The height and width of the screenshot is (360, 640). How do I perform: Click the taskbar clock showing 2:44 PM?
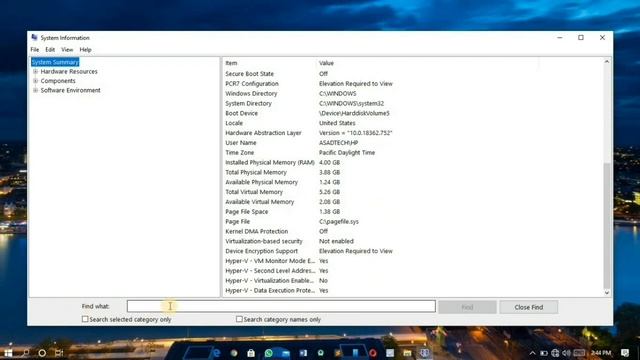(601, 353)
